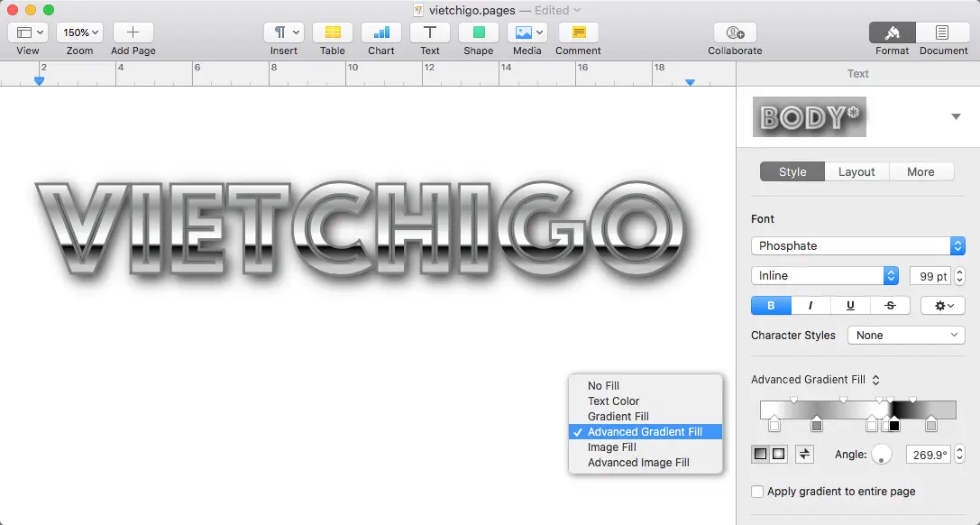Image resolution: width=980 pixels, height=525 pixels.
Task: Switch to the Layout tab
Action: coord(856,171)
